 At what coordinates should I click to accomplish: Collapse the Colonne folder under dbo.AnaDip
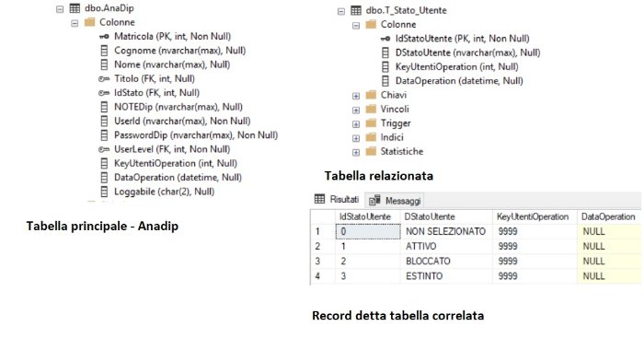75,23
